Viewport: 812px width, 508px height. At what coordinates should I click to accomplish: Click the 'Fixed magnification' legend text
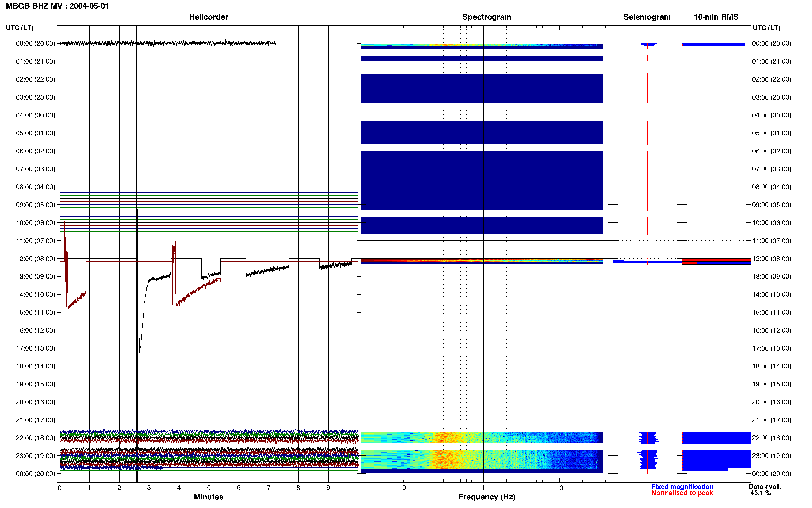pos(682,486)
